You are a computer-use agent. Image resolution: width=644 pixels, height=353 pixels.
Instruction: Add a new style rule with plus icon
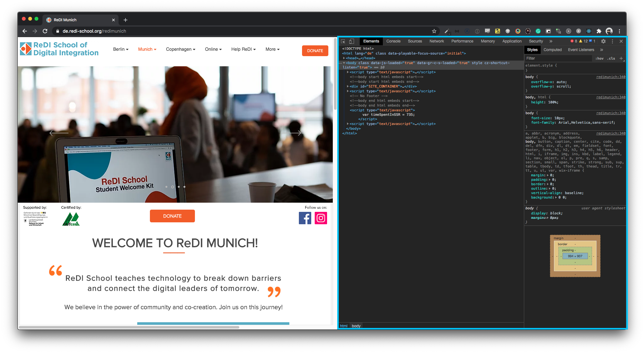coord(621,58)
